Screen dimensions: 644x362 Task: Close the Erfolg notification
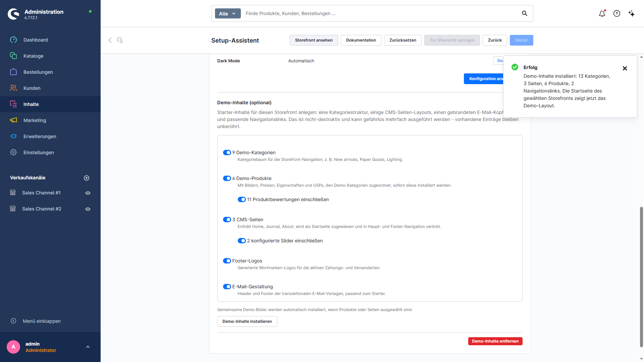click(625, 68)
